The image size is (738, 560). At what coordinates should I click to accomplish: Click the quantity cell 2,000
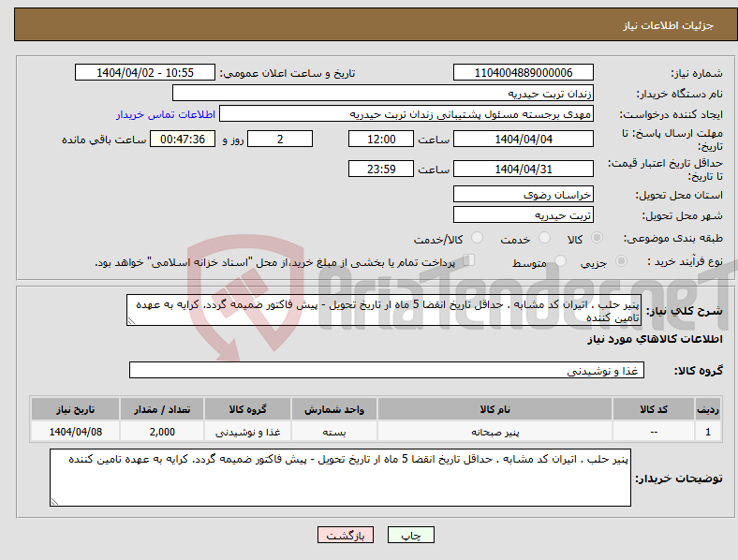pos(162,432)
